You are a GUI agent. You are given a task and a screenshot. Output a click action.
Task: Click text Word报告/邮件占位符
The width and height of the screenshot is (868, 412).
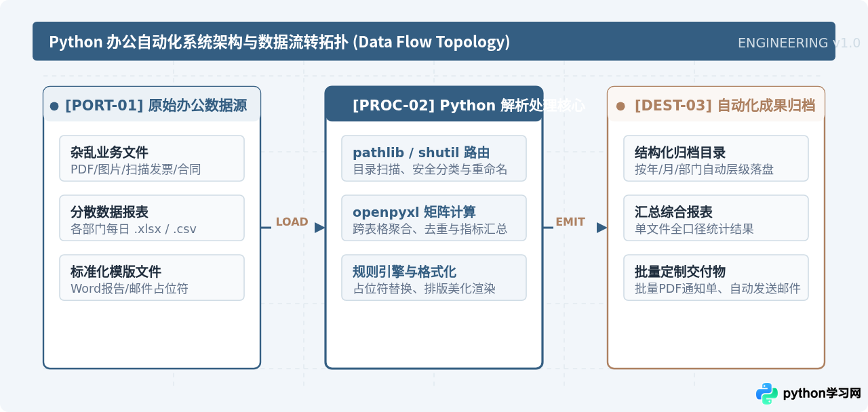coord(130,289)
